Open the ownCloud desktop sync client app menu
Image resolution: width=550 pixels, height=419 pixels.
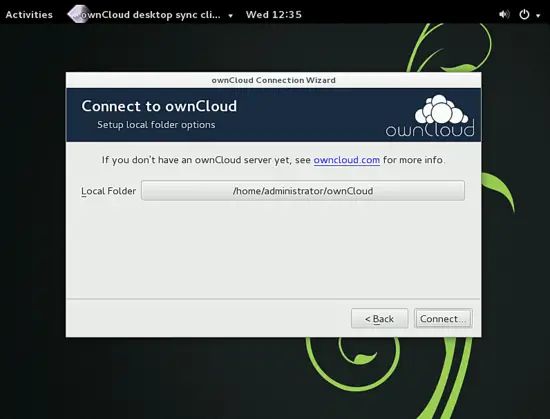(150, 15)
